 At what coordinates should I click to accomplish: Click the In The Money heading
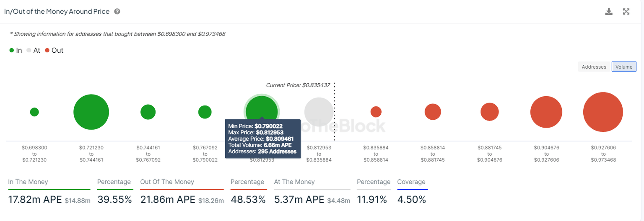28,182
